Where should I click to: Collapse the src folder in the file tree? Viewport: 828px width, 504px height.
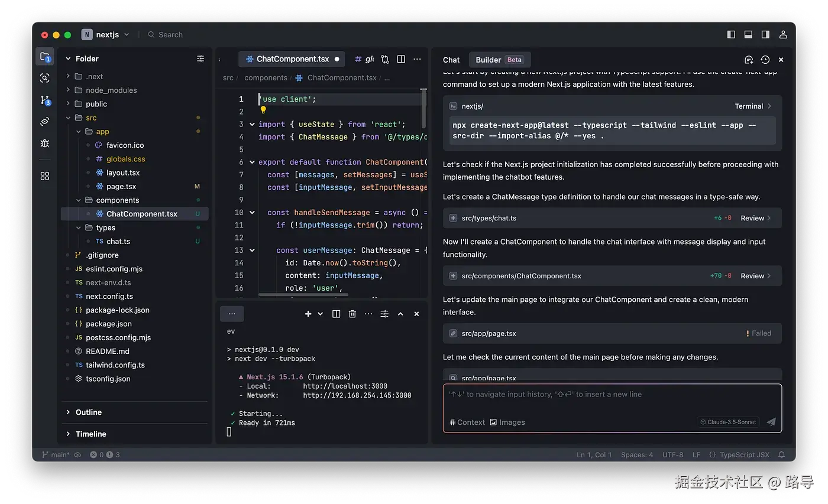[68, 118]
